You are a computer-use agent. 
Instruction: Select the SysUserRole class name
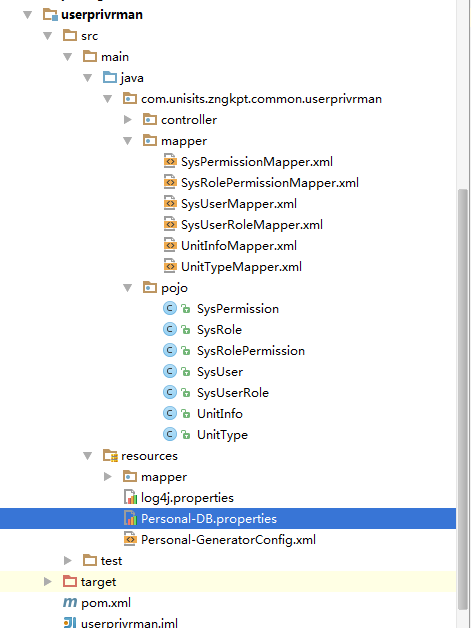pos(233,392)
